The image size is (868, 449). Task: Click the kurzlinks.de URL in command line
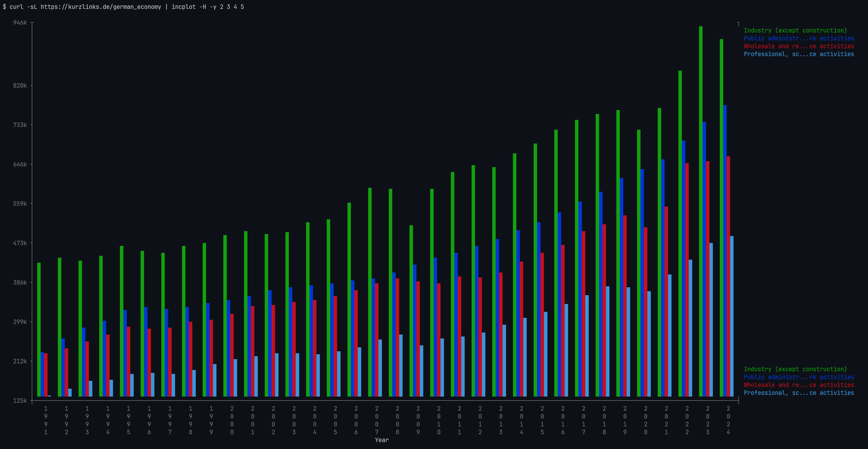[101, 7]
